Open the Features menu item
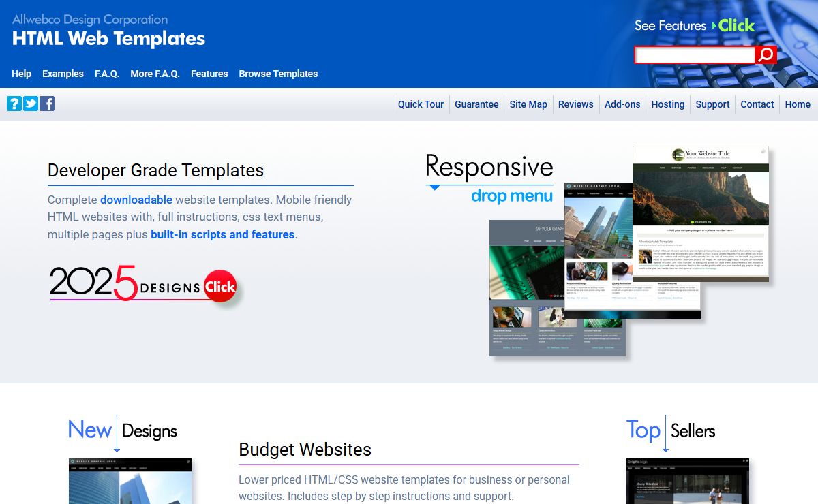Image resolution: width=818 pixels, height=504 pixels. point(209,74)
